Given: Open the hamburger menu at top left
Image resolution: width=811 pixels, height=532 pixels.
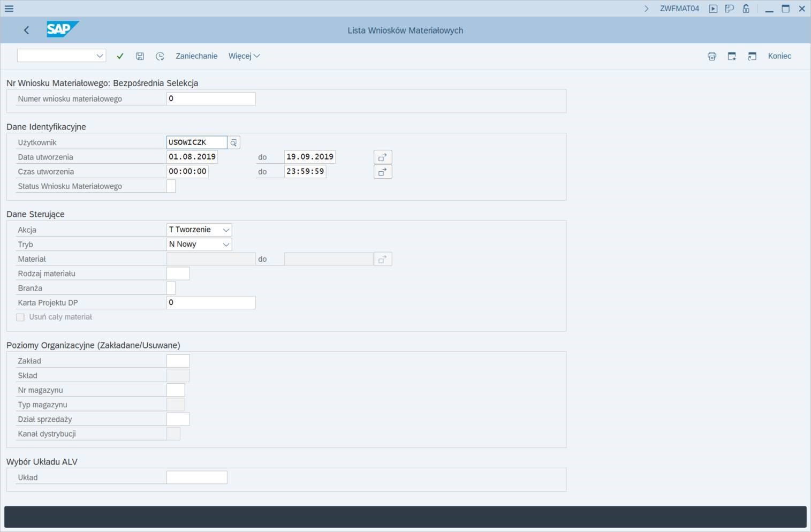Looking at the screenshot, I should pyautogui.click(x=9, y=9).
